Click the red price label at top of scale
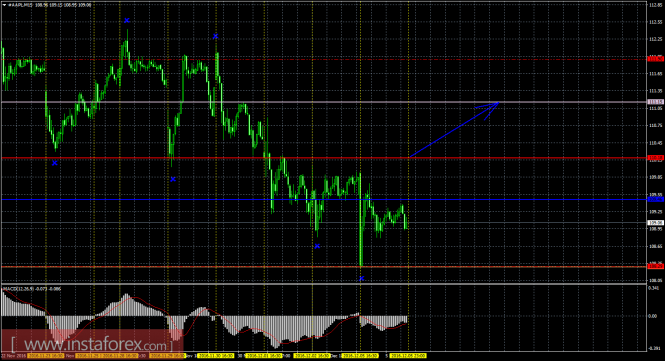Image resolution: width=665 pixels, height=361 pixels. pyautogui.click(x=656, y=59)
